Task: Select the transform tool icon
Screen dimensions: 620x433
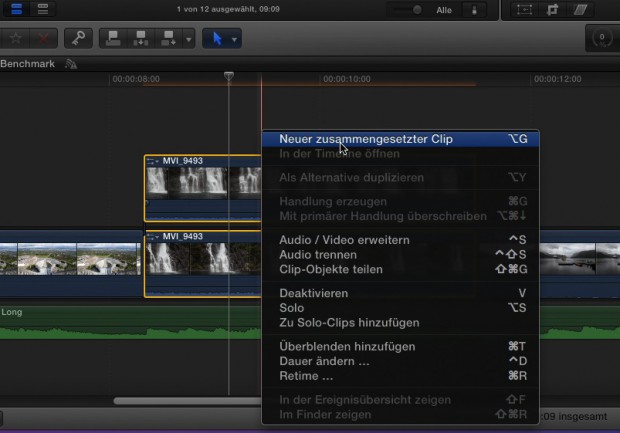Action: tap(526, 10)
